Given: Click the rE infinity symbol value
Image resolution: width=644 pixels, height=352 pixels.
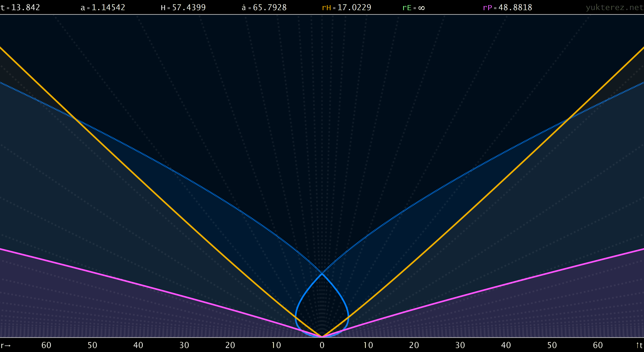Looking at the screenshot, I should coord(421,8).
